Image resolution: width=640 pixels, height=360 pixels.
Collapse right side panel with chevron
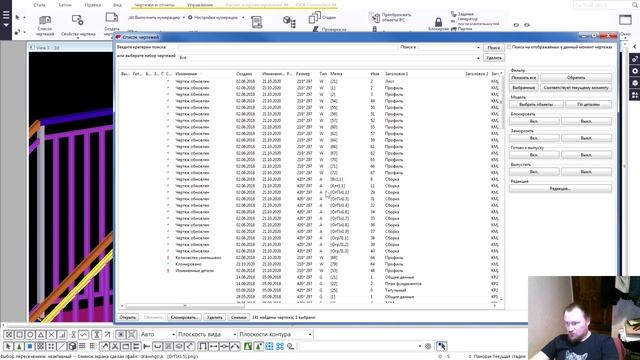[x=635, y=47]
